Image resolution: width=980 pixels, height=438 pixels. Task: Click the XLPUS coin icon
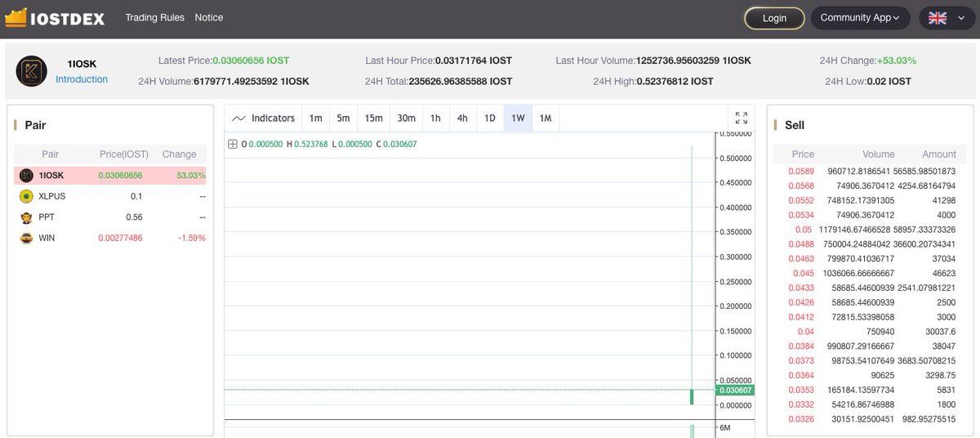26,196
